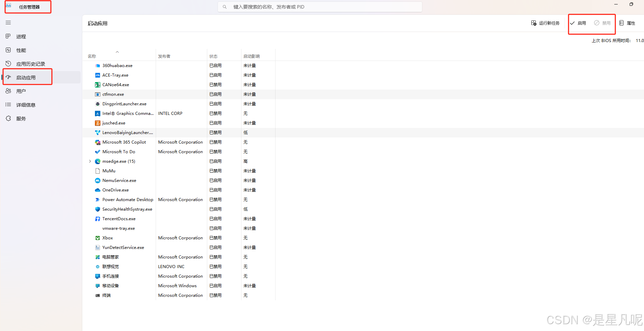
Task: Click the search box for name or PID
Action: 320,7
